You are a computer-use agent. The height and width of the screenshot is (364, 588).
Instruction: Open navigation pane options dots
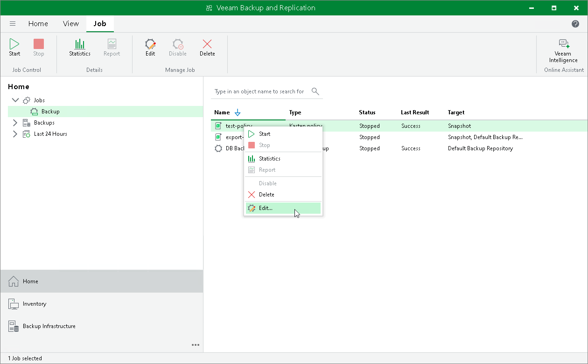[x=196, y=345]
